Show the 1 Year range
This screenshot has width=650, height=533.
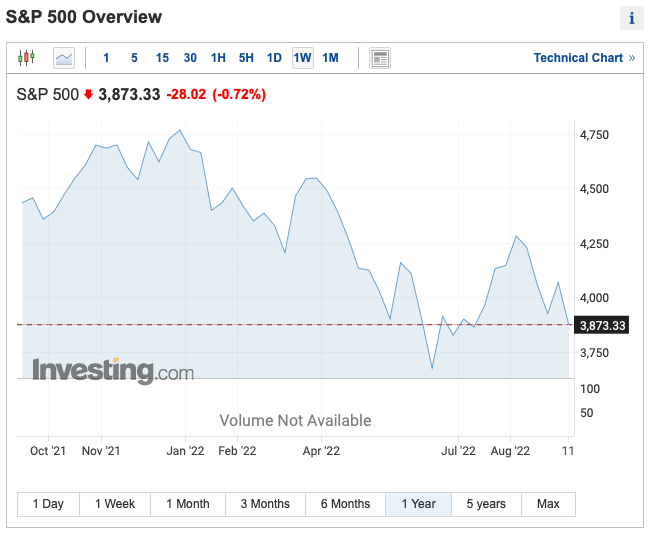(x=418, y=504)
